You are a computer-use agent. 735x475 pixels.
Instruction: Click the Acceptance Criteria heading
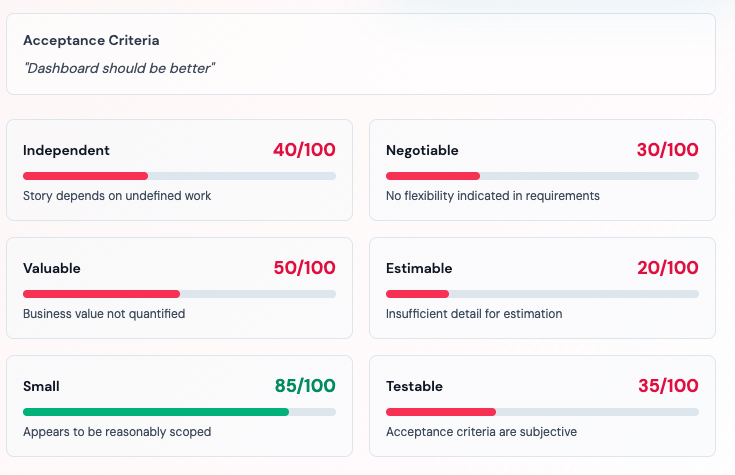pyautogui.click(x=91, y=41)
